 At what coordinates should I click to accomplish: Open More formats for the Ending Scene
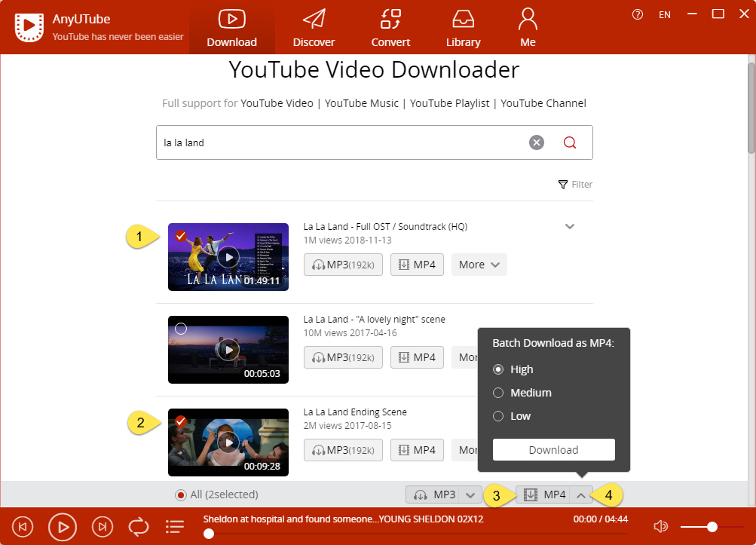(465, 450)
